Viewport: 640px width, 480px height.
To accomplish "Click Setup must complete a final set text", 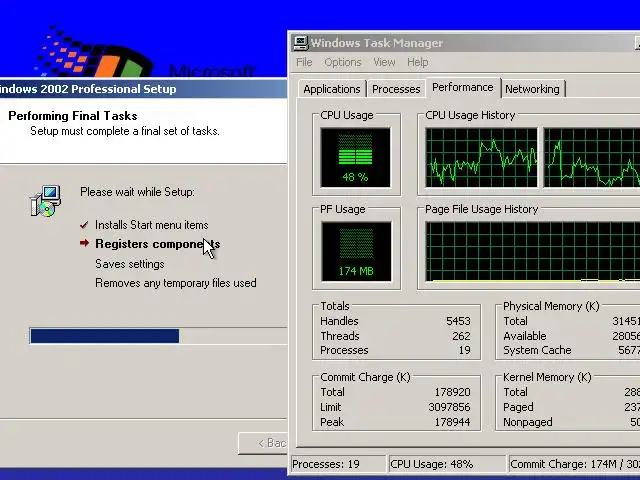I will [125, 131].
